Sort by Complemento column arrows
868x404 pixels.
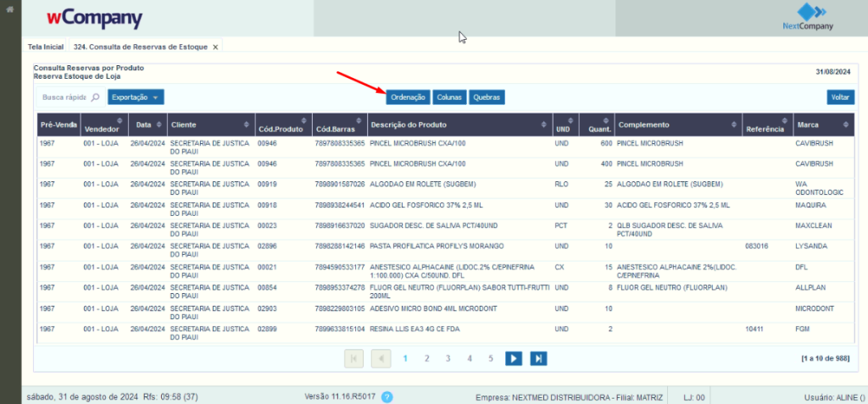click(x=734, y=125)
